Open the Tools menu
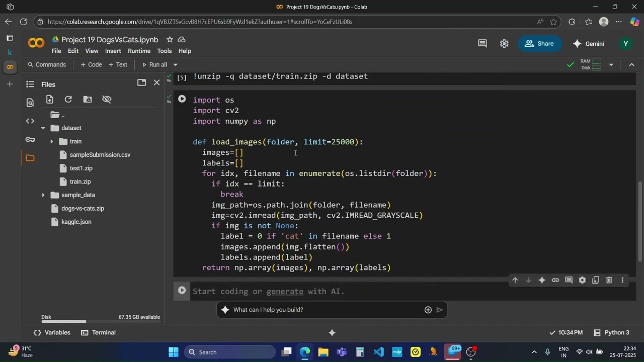644x362 pixels. coord(165,51)
